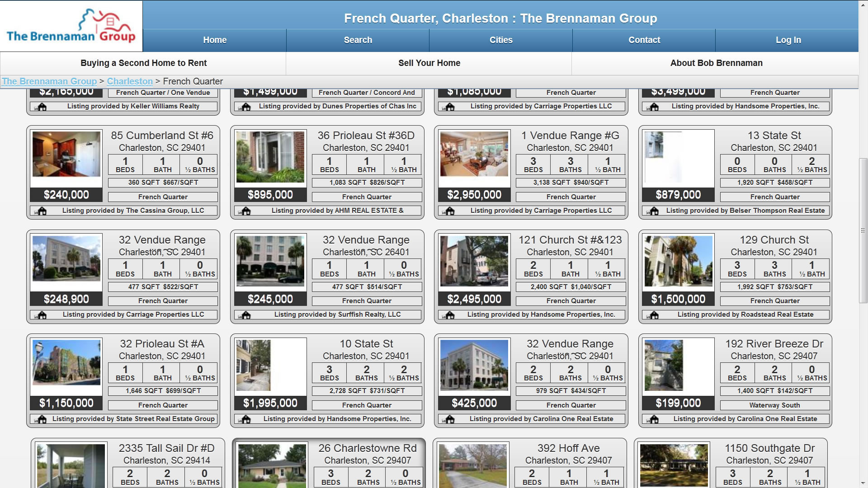
Task: Open the Home menu item
Action: 215,40
